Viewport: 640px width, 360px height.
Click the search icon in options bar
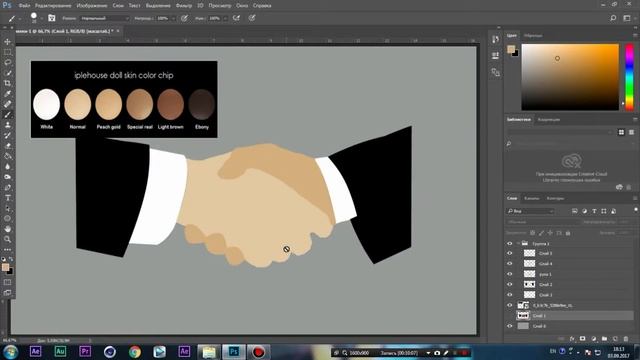click(613, 18)
